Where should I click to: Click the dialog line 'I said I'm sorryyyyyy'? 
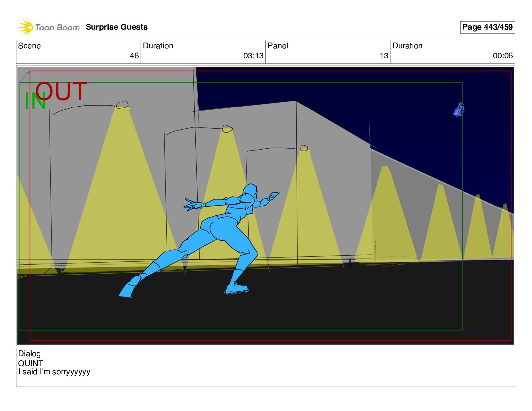pos(54,372)
